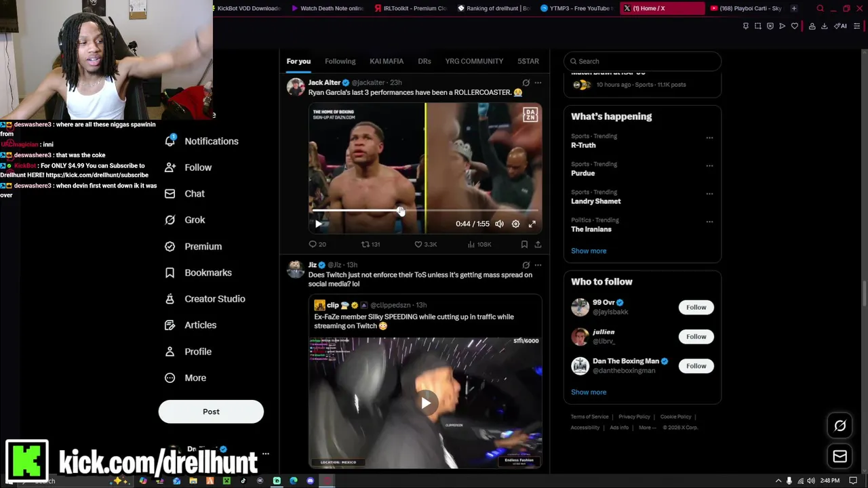Open the floating Grok button
Image resolution: width=868 pixels, height=488 pixels.
click(840, 426)
